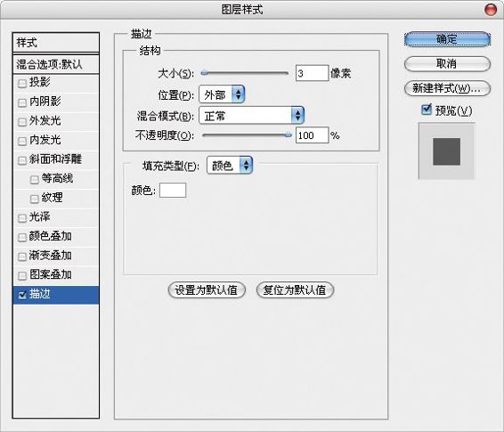Image resolution: width=504 pixels, height=432 pixels.
Task: Click the 设置为默认值 button
Action: pos(207,289)
